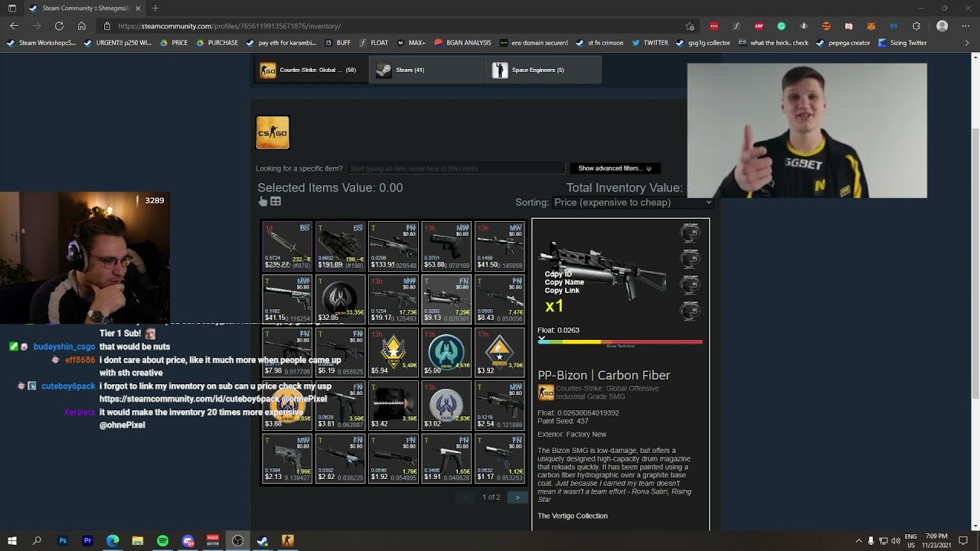This screenshot has height=551, width=980.
Task: Go to browser home page
Action: pos(82,26)
